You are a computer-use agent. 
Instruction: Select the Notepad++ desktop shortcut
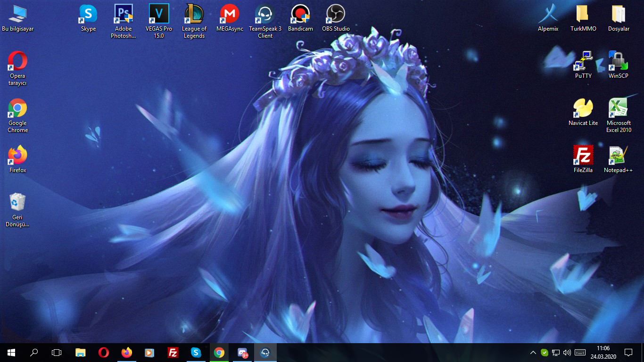pyautogui.click(x=619, y=159)
